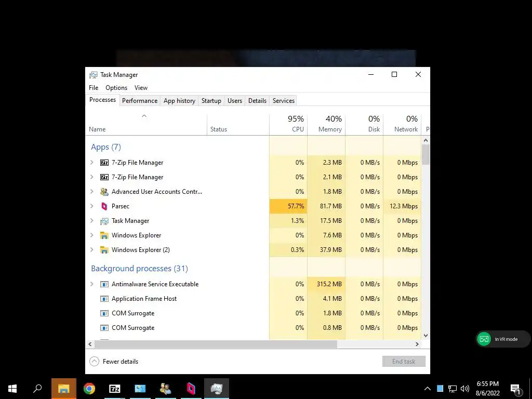Image resolution: width=532 pixels, height=399 pixels.
Task: Sort processes by CPU column
Action: [288, 124]
